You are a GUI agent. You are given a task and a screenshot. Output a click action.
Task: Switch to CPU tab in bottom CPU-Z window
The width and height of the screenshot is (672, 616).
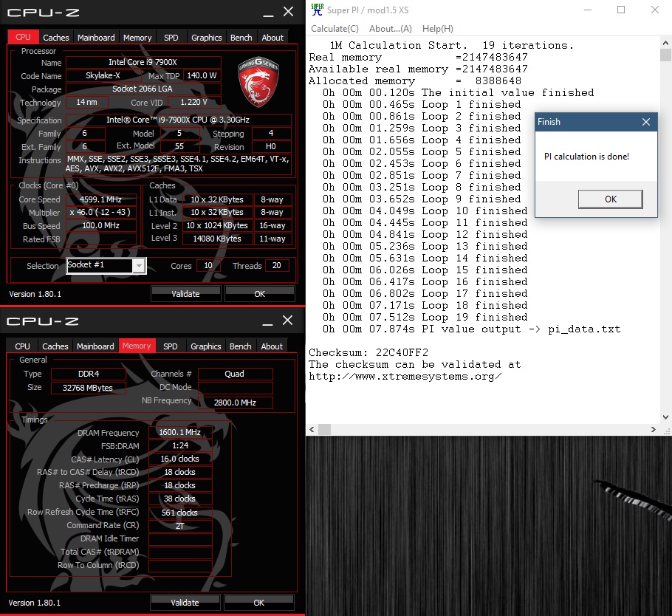coord(22,346)
